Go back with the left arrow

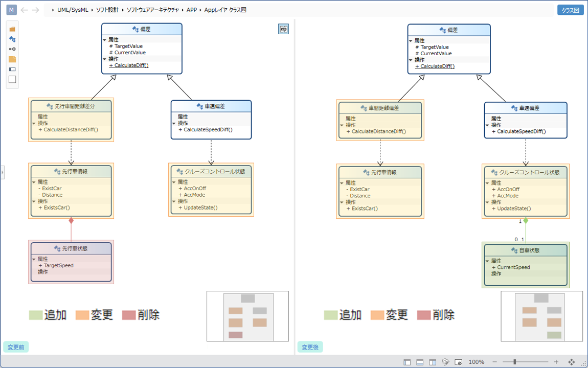point(25,10)
